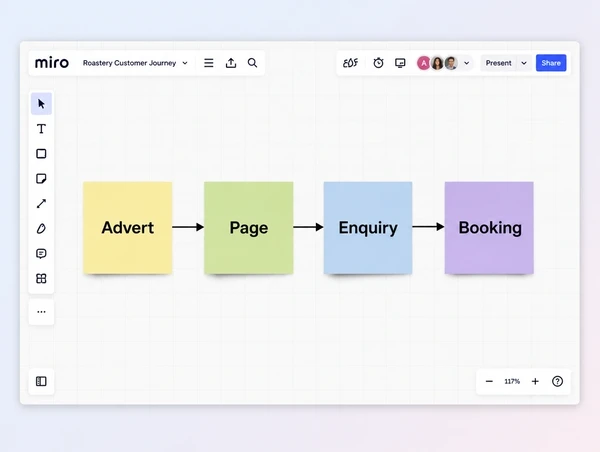Select the Text tool

(x=41, y=129)
